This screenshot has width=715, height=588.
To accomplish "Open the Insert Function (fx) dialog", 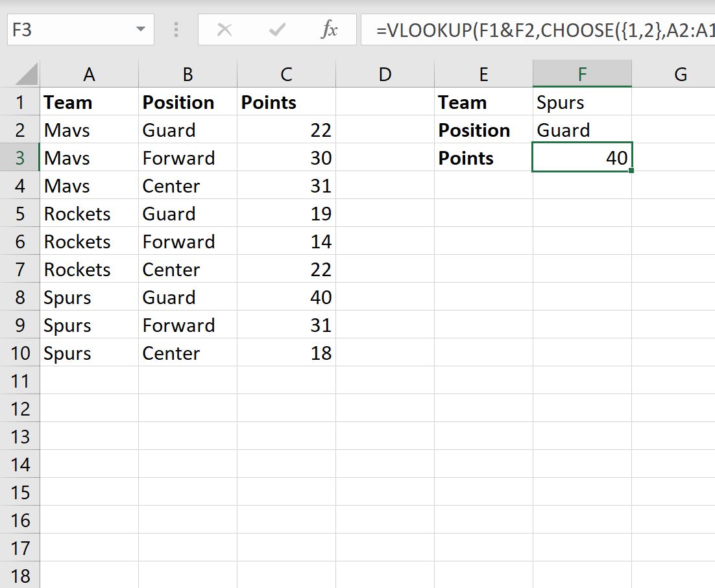I will tap(329, 30).
